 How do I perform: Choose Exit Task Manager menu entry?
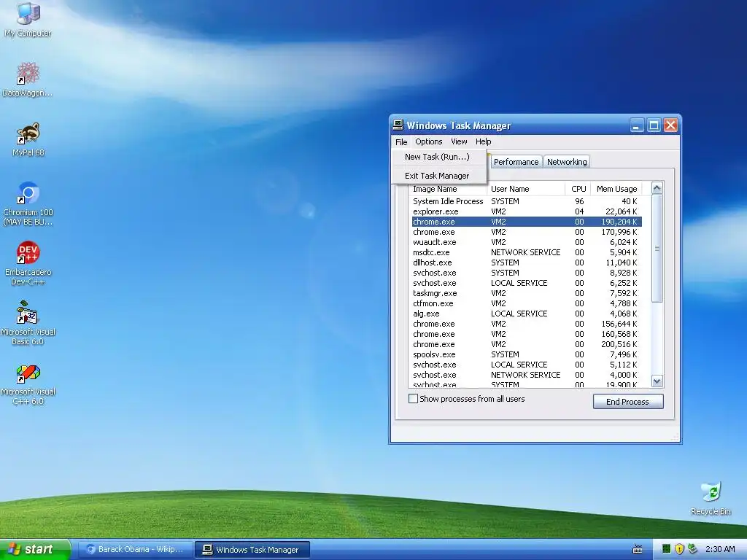coord(437,176)
